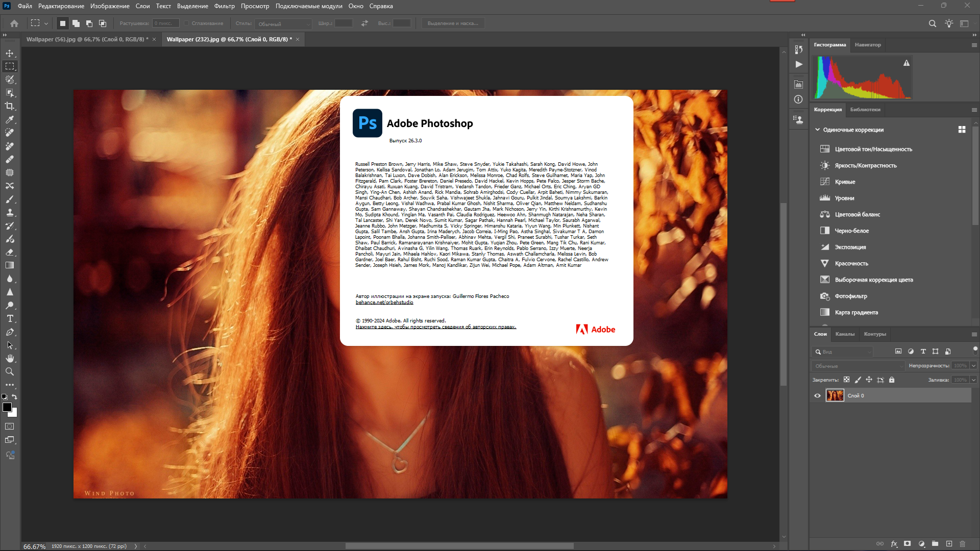Open the Непрозрачность opacity dropdown

point(973,365)
